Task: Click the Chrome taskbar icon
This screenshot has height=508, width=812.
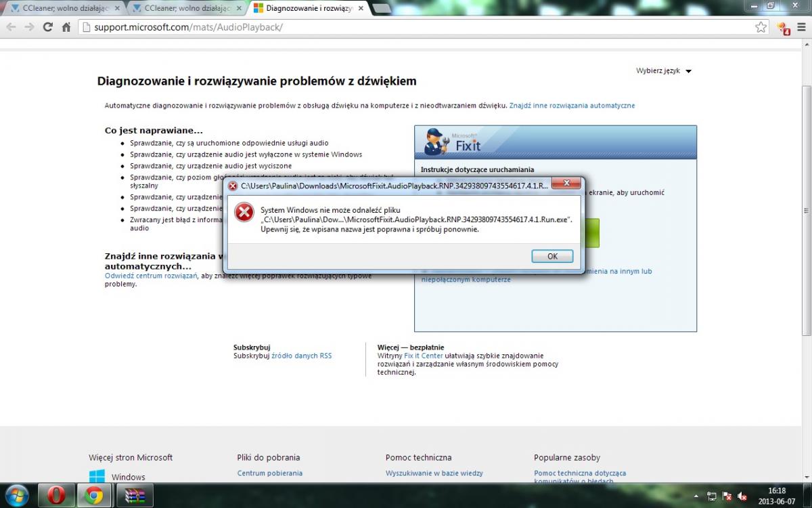Action: pos(94,496)
